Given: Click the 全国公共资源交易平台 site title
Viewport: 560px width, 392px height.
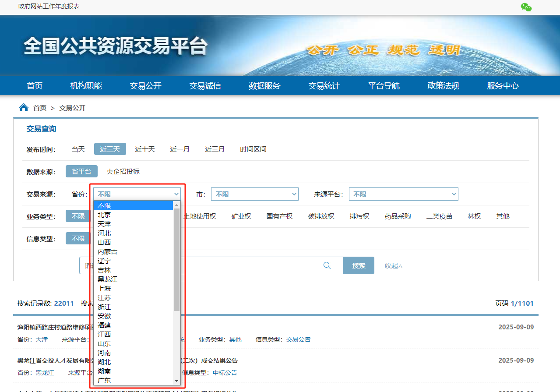Looking at the screenshot, I should pyautogui.click(x=116, y=46).
